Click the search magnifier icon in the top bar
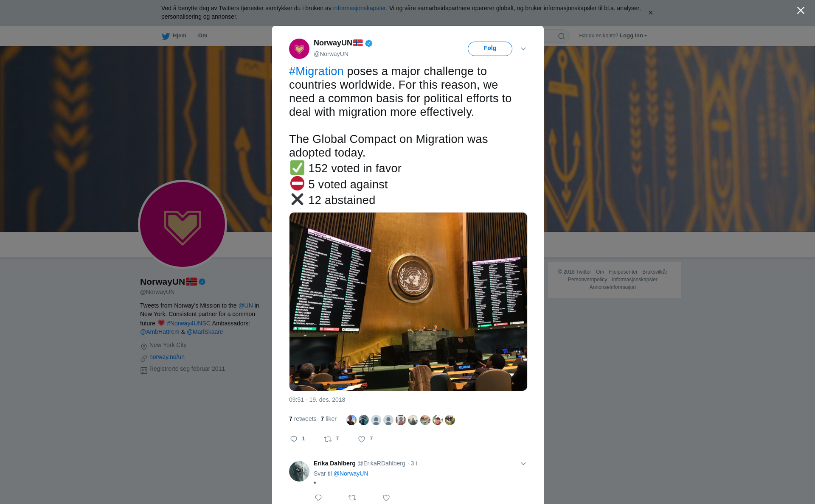This screenshot has height=504, width=815. (562, 36)
